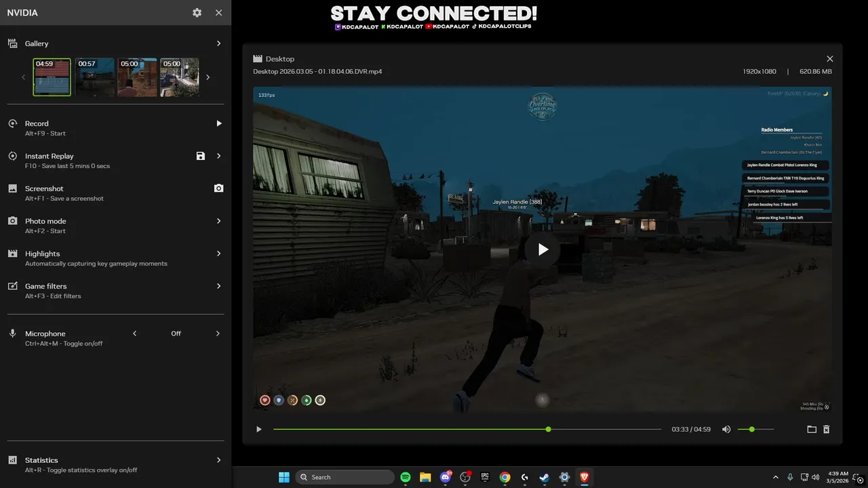Play video with the center play button
The height and width of the screenshot is (488, 868).
tap(542, 249)
